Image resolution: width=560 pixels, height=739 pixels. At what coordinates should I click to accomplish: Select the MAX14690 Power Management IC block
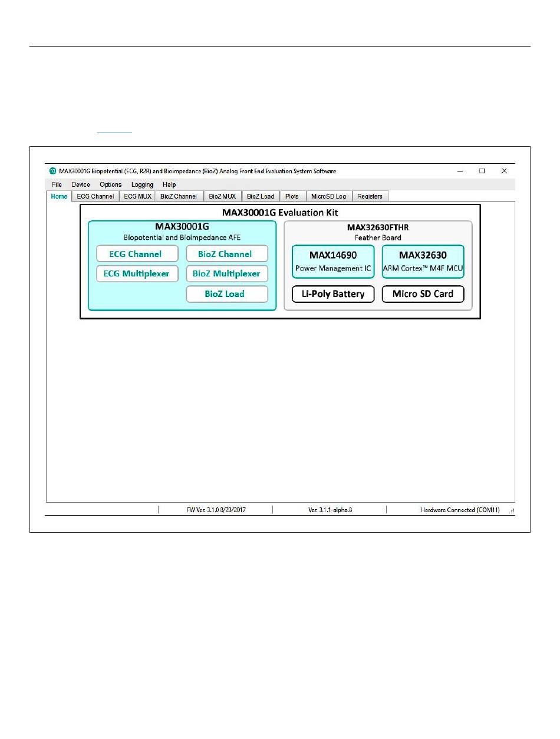click(333, 262)
